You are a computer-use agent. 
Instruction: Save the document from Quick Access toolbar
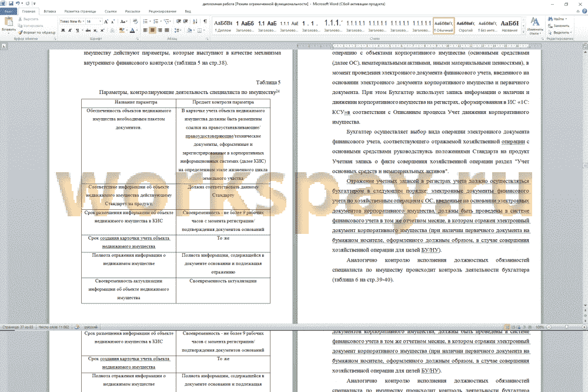pos(11,4)
